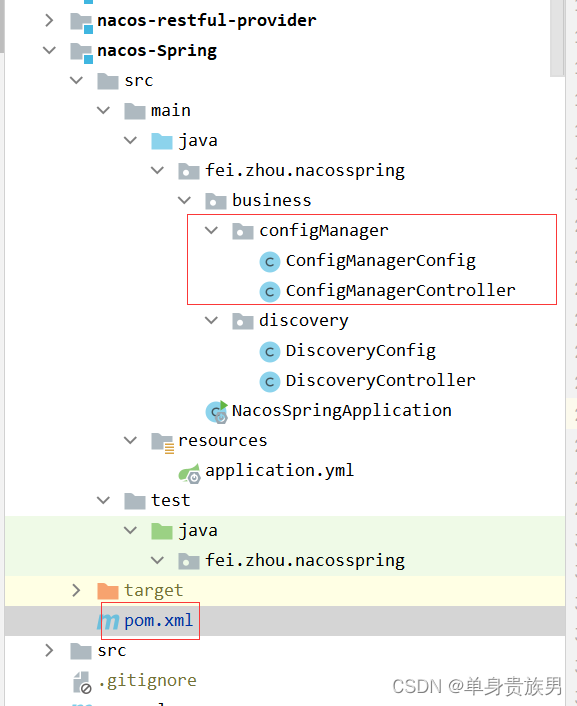Screen dimensions: 577x706
Task: Select the .gitignore file
Action: tap(147, 681)
